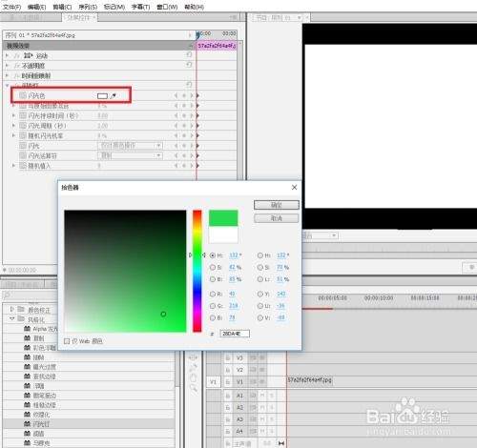The width and height of the screenshot is (477, 448).
Task: Select the 闪光灯 effect in the effects list
Action: pos(41,424)
